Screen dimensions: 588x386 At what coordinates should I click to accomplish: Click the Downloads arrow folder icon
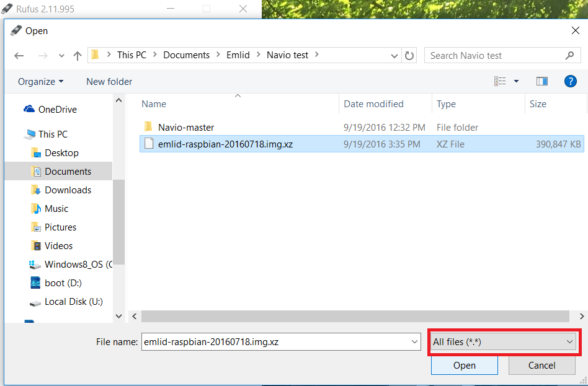tap(36, 190)
